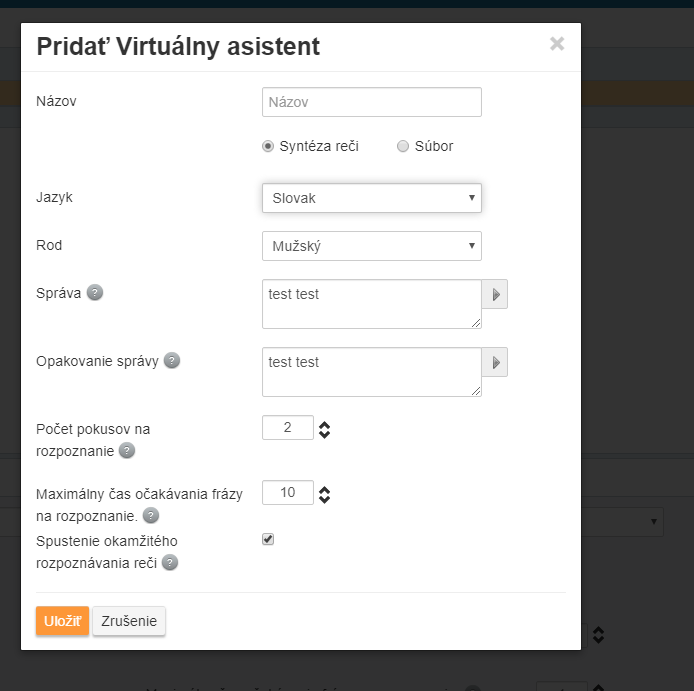Click the Opakovanie správy text area
The height and width of the screenshot is (691, 694).
click(x=372, y=372)
